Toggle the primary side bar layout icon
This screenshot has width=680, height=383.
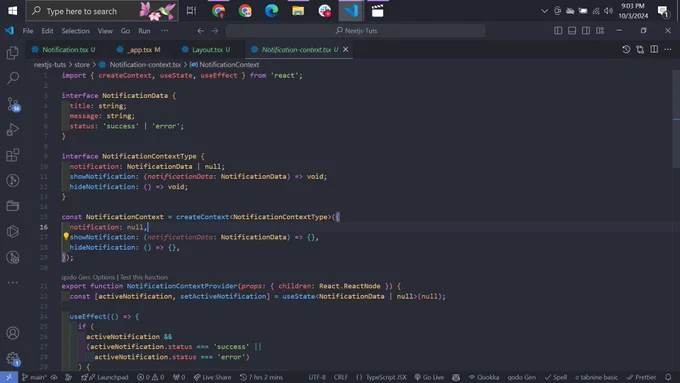point(558,30)
